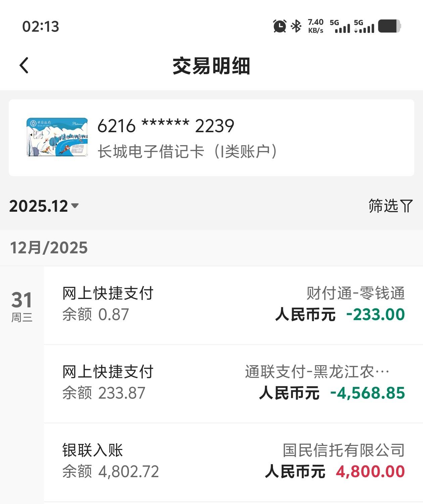Open the 2025.12 month dropdown
Viewport: 423px width, 504px height.
[39, 206]
